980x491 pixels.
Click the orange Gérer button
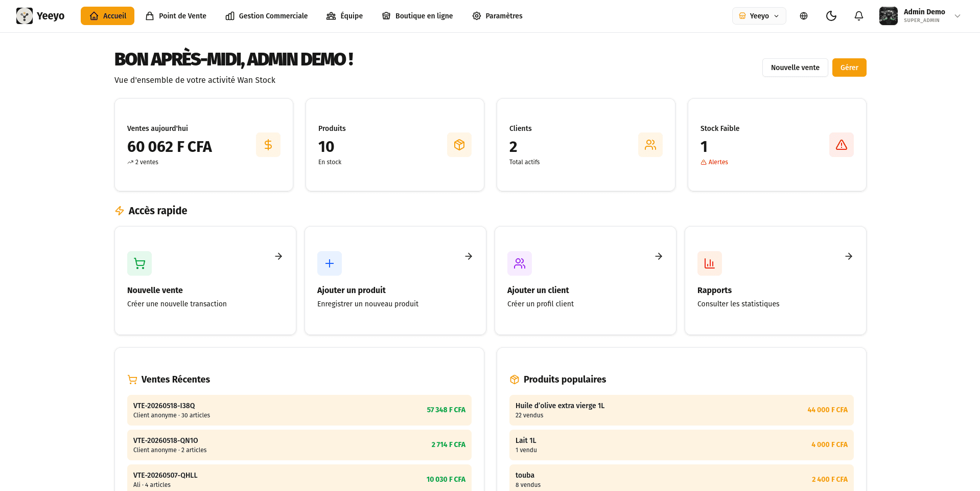coord(849,68)
